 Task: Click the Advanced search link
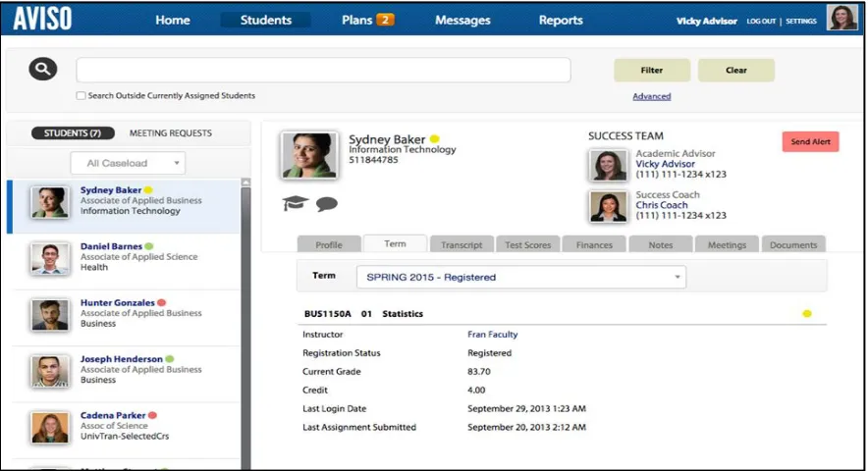coord(652,96)
